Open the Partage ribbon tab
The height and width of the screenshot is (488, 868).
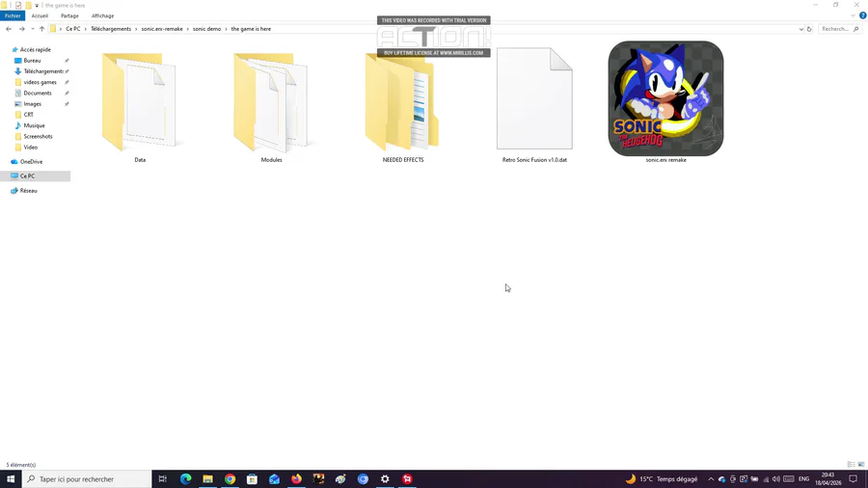click(x=69, y=16)
